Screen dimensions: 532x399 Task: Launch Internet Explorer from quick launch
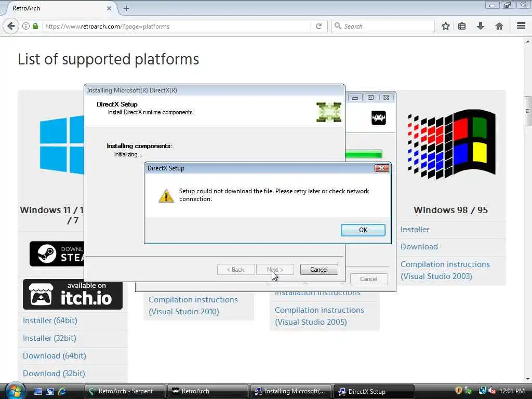(x=62, y=391)
